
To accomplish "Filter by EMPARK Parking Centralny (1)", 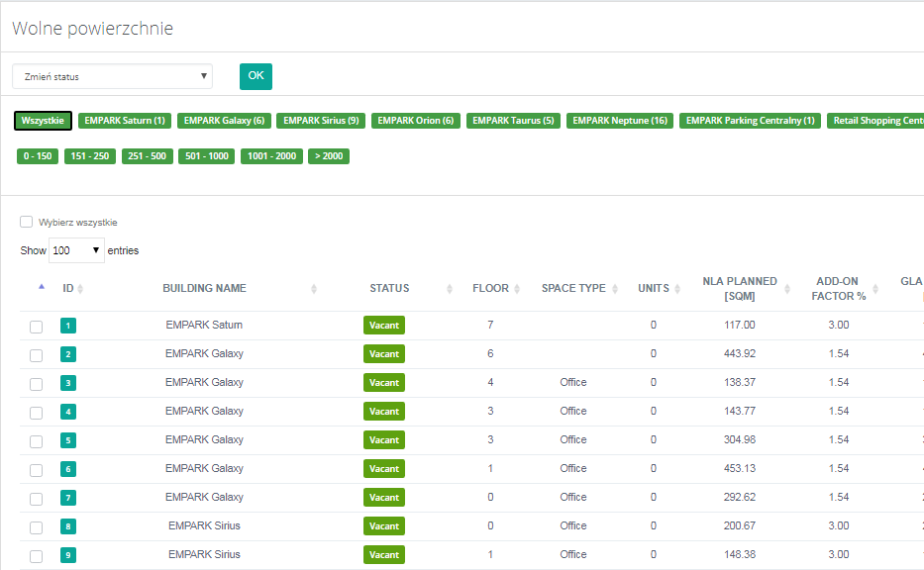I will pyautogui.click(x=750, y=121).
